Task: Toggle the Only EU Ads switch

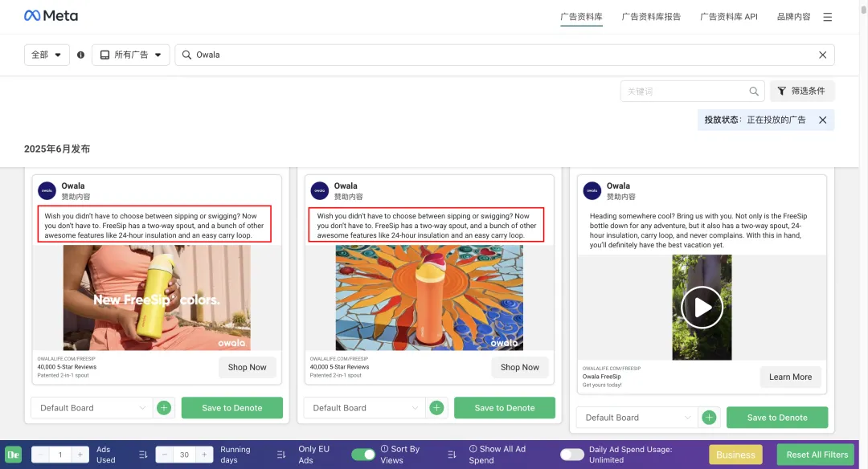Action: [x=363, y=455]
